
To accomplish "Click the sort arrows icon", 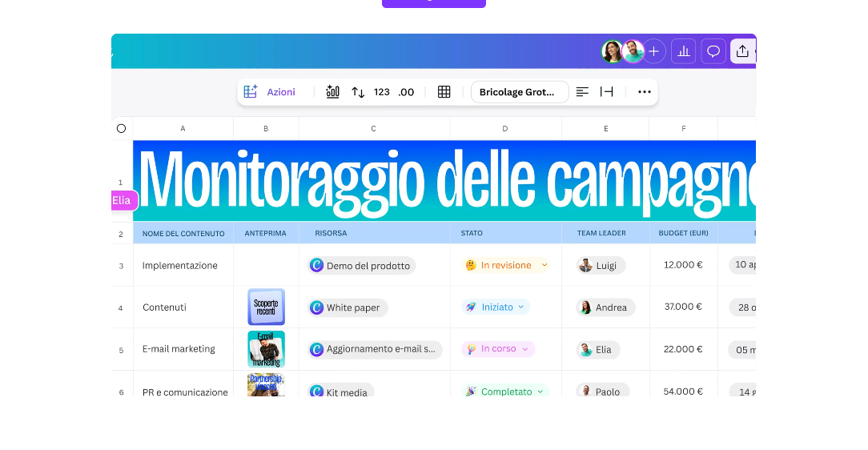I will [x=358, y=92].
